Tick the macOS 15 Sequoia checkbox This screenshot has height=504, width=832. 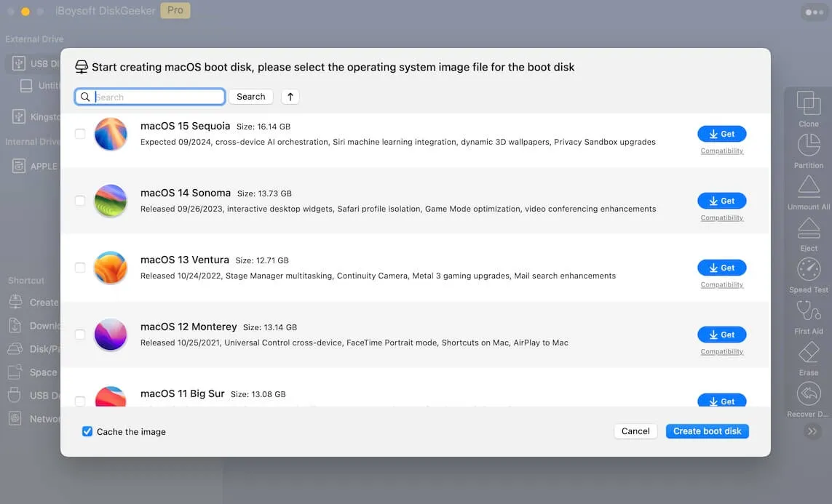80,134
